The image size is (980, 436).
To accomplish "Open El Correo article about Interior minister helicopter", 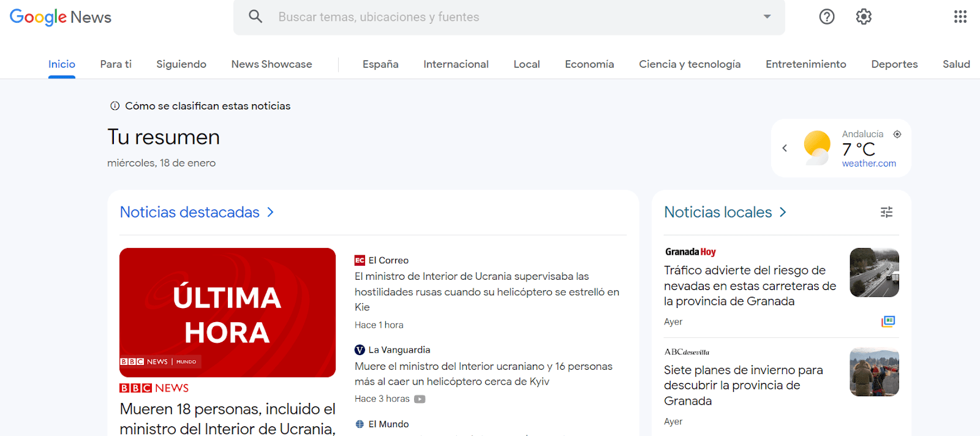I will (487, 291).
